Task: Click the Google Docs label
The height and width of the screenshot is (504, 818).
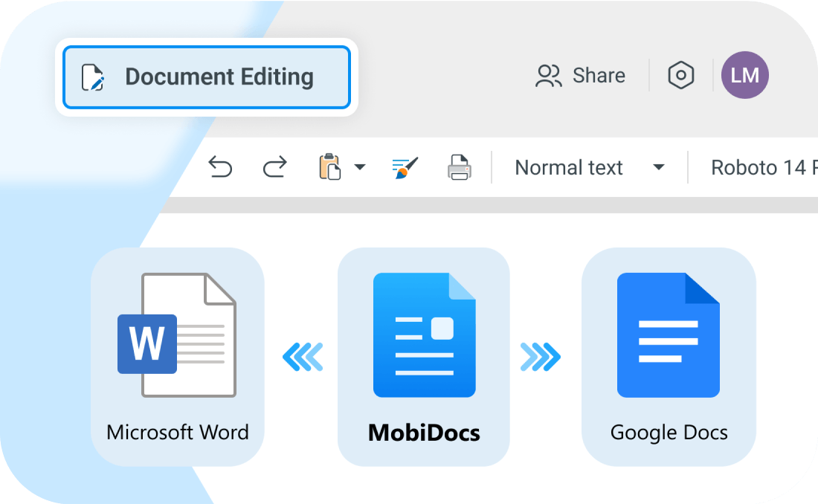Action: tap(669, 433)
